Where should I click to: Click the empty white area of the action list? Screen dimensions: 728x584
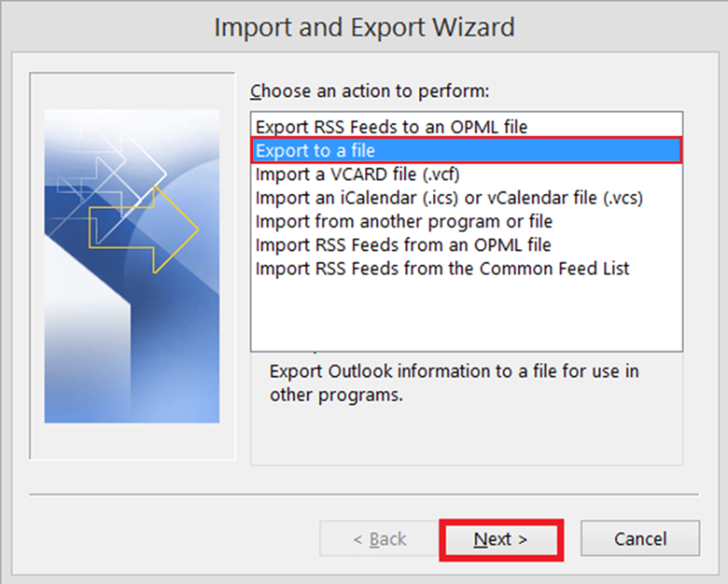[x=466, y=315]
